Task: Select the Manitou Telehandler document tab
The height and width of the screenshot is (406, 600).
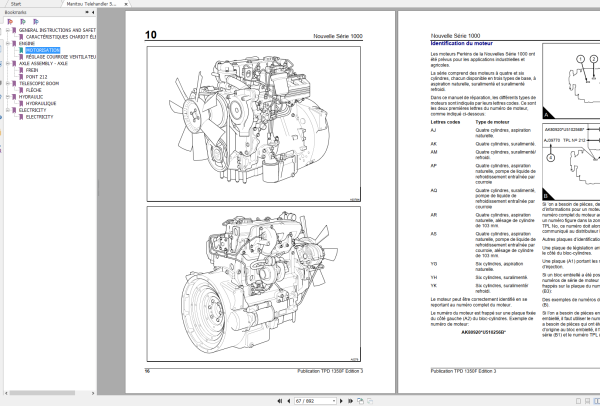Action: pyautogui.click(x=91, y=4)
